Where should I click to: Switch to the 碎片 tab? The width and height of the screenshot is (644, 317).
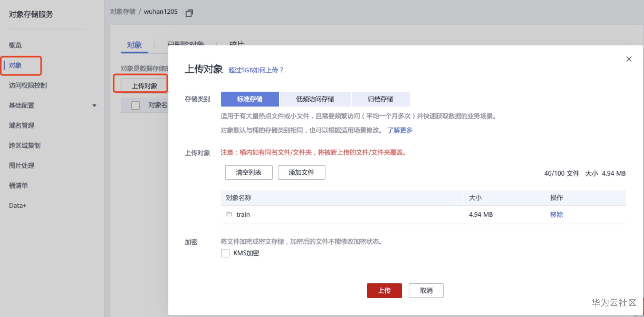[237, 44]
